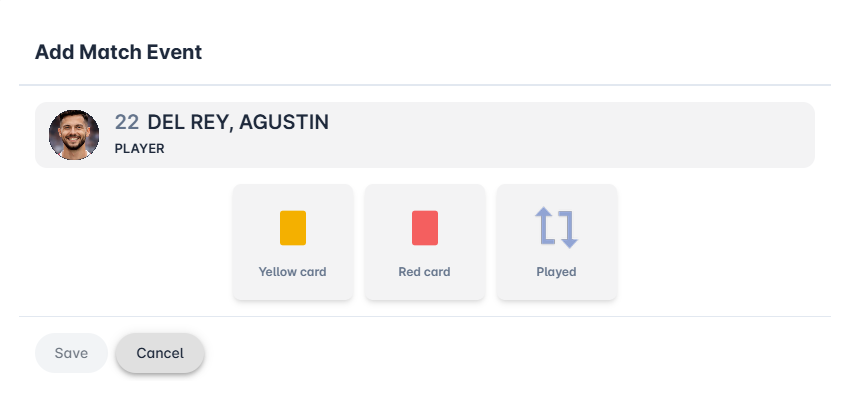The height and width of the screenshot is (400, 847).
Task: Click Agustin Del Rey's avatar photo
Action: (74, 135)
